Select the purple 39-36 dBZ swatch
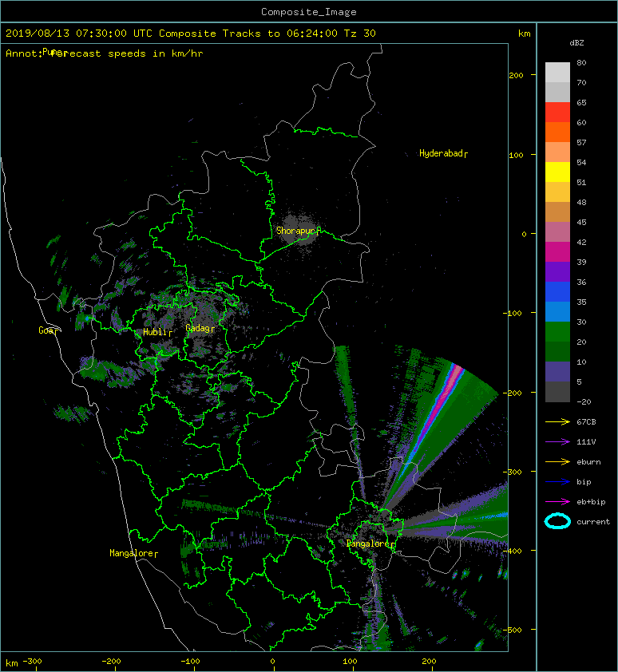Image resolution: width=618 pixels, height=672 pixels. coord(557,271)
